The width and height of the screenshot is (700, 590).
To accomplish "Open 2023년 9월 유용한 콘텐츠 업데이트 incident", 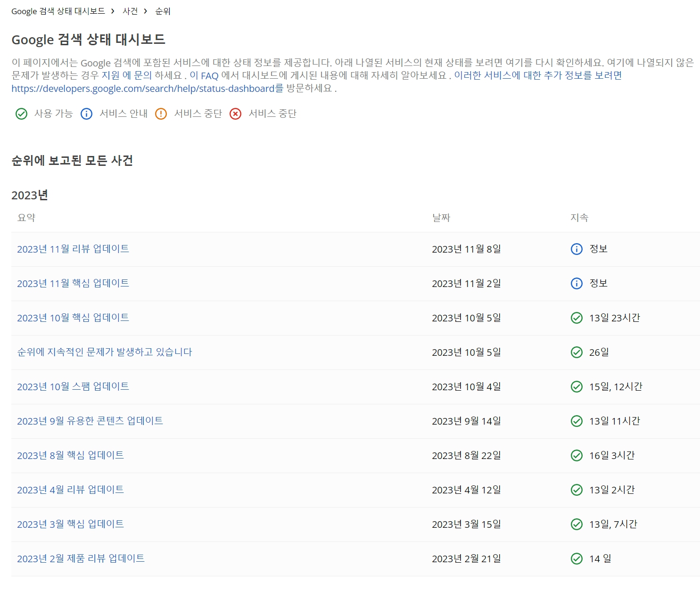I will (90, 421).
